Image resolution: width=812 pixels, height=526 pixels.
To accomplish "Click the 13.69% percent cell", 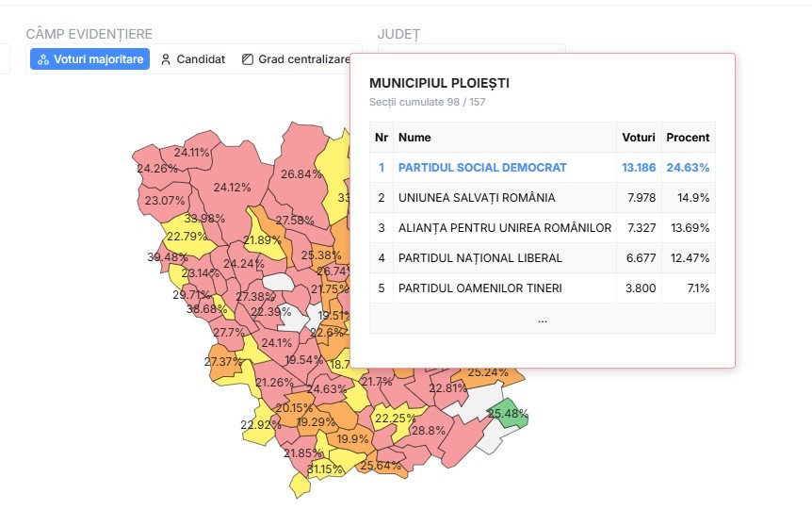I will click(x=690, y=227).
